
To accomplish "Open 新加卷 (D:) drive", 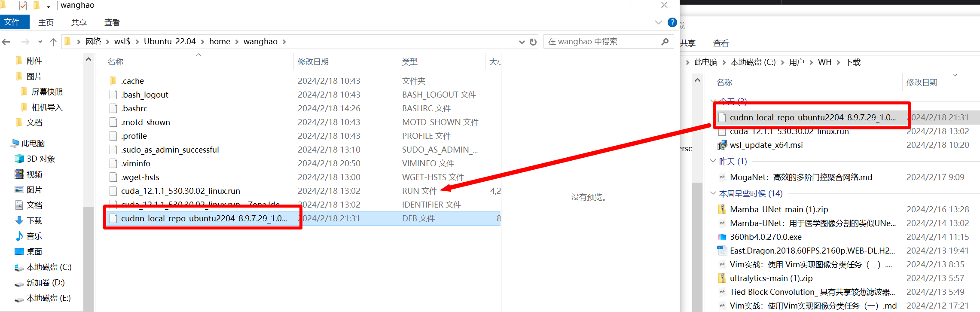I will click(45, 283).
